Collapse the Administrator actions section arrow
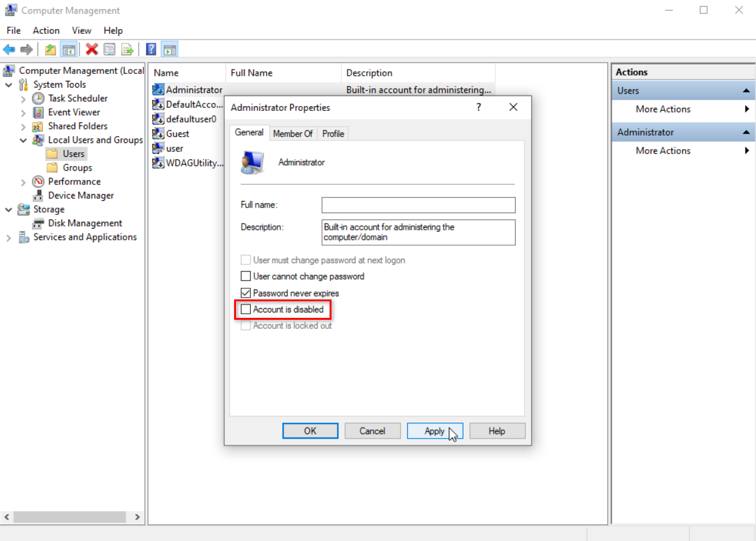 point(746,132)
